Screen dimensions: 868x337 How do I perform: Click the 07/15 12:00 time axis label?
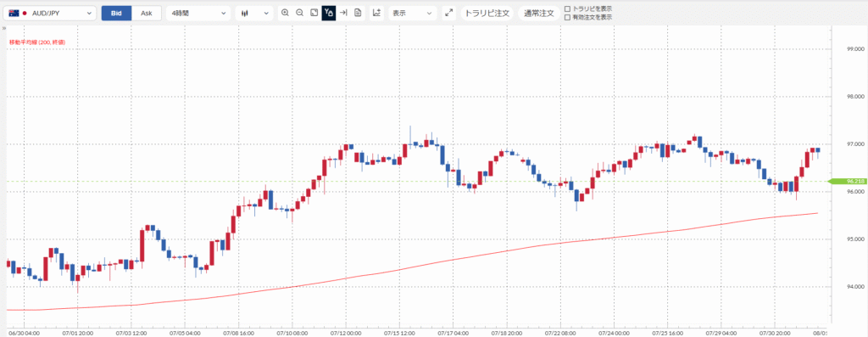400,333
